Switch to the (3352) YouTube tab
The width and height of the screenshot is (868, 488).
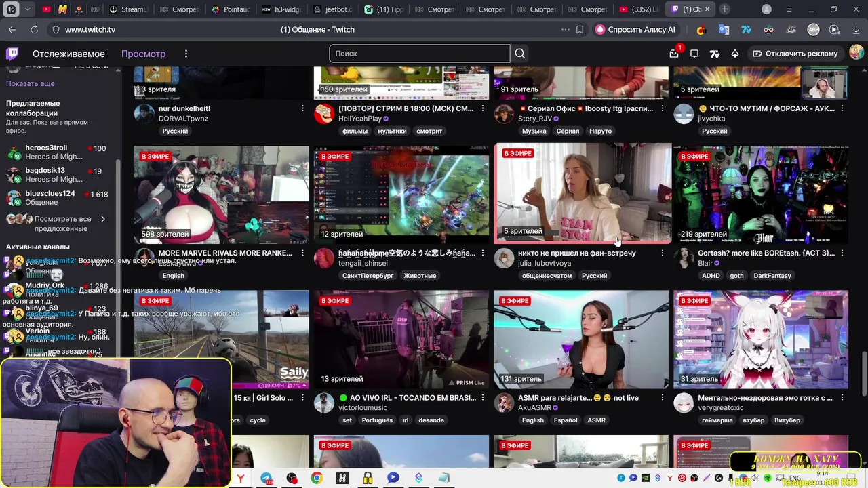[x=638, y=9]
